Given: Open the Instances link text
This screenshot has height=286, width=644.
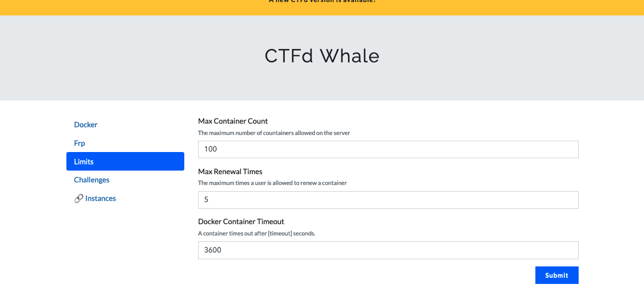Looking at the screenshot, I should [101, 198].
